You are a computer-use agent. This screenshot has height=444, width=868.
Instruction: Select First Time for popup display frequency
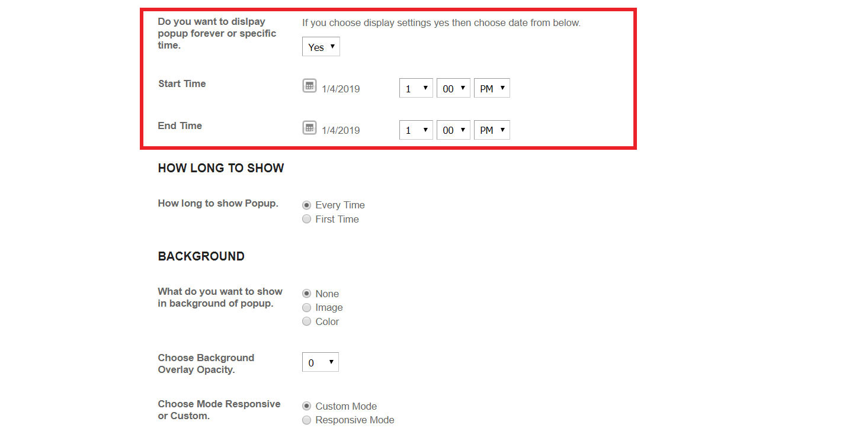(x=306, y=218)
